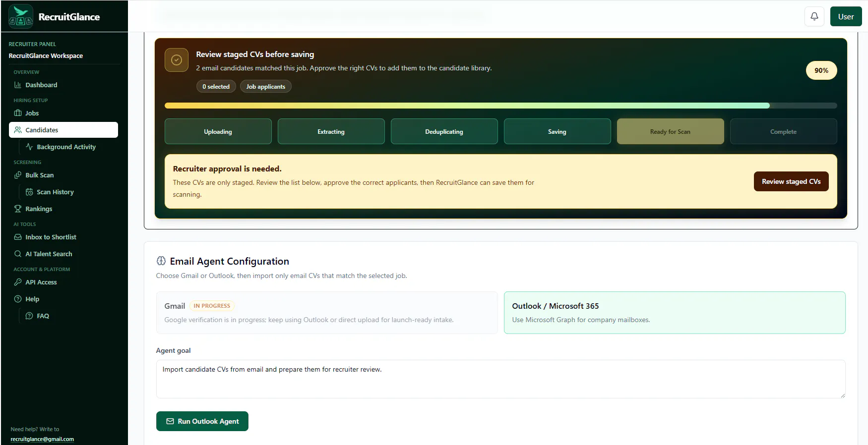Click the Deduplicating step box

(444, 131)
